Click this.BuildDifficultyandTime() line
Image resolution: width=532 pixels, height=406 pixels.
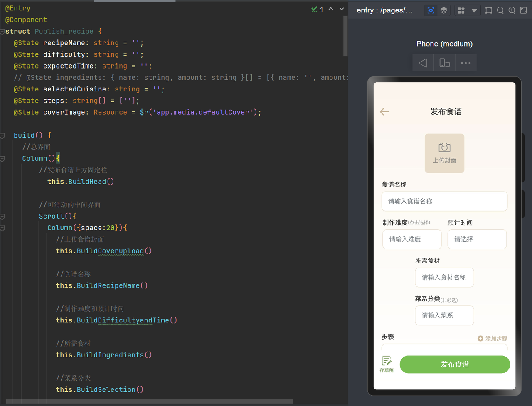[116, 320]
